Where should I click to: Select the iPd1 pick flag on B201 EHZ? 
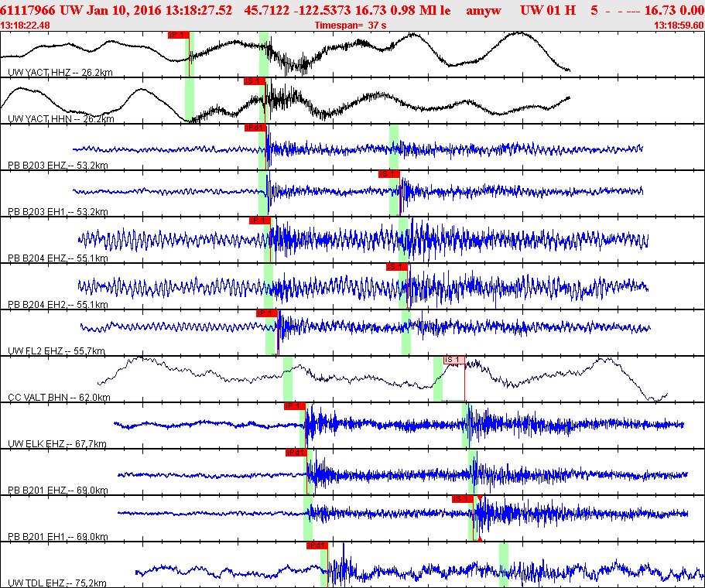pyautogui.click(x=296, y=453)
